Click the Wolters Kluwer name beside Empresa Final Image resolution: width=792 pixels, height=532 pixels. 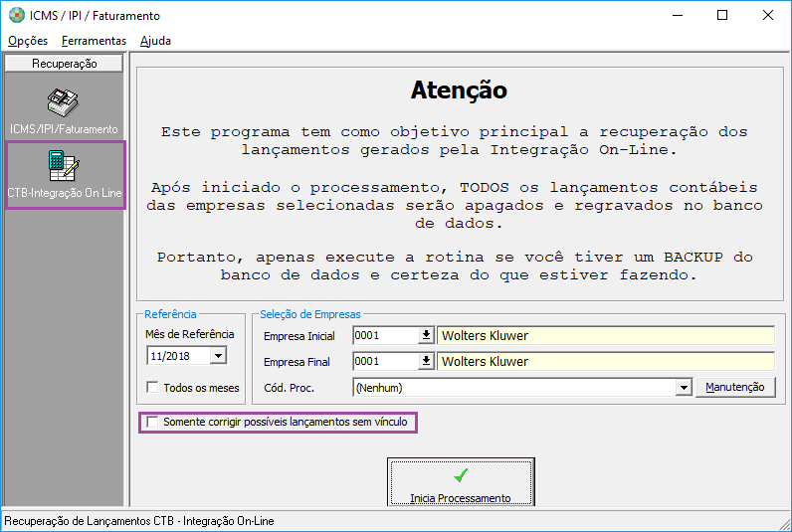(606, 361)
